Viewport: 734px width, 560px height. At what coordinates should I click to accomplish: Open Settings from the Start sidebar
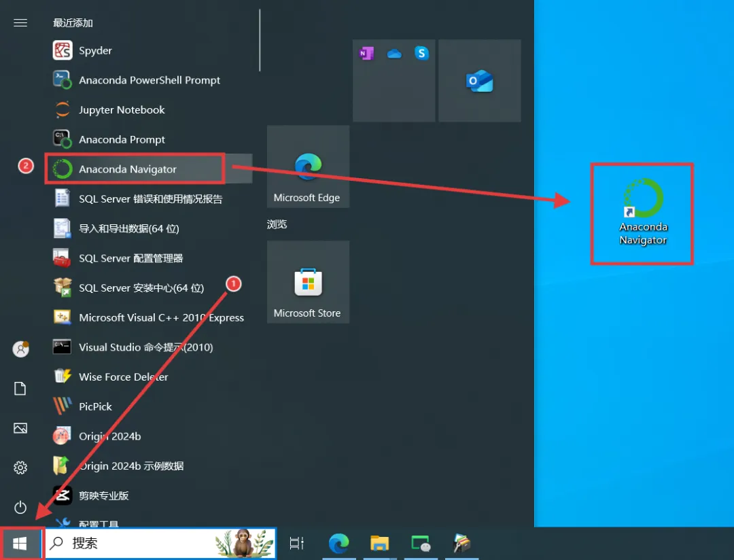point(20,468)
